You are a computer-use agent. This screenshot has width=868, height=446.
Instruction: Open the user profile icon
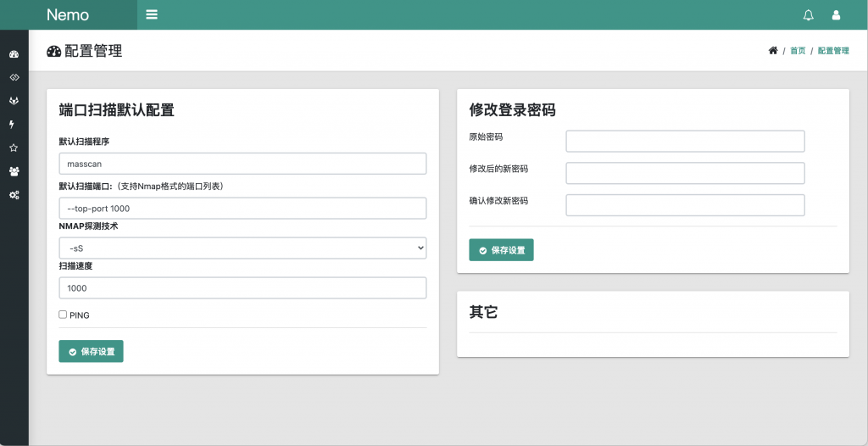click(836, 15)
